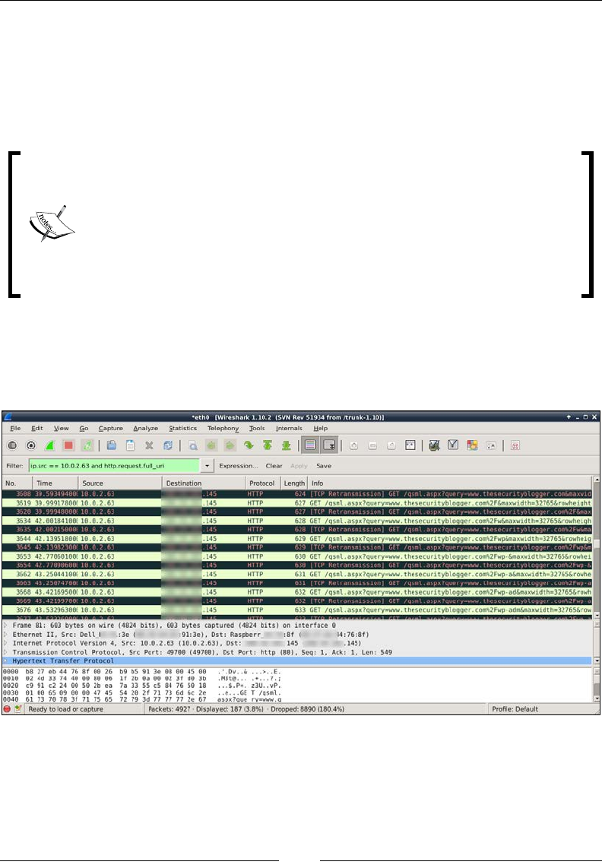
Task: Open the Statistics menu
Action: [182, 428]
